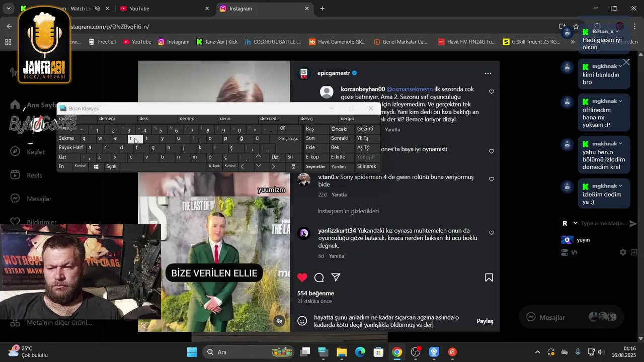
Task: Focus the "Type a message" chat field
Action: point(604,223)
